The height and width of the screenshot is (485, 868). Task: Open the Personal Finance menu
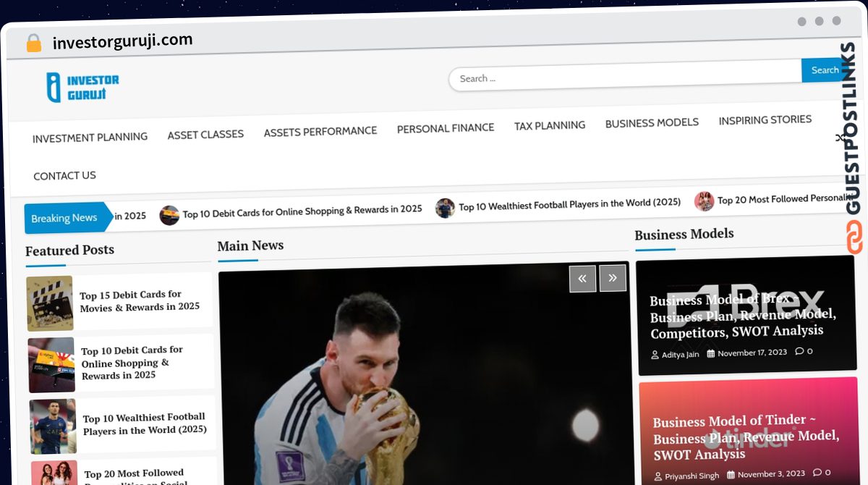[446, 128]
